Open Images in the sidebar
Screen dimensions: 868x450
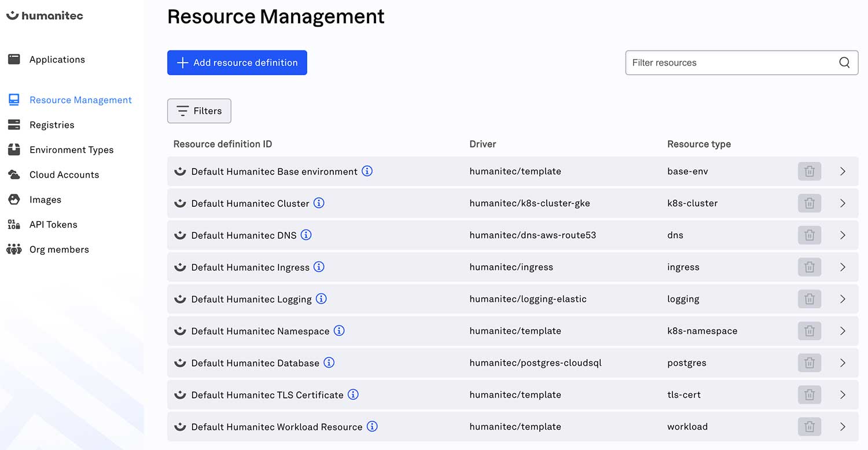pyautogui.click(x=45, y=199)
